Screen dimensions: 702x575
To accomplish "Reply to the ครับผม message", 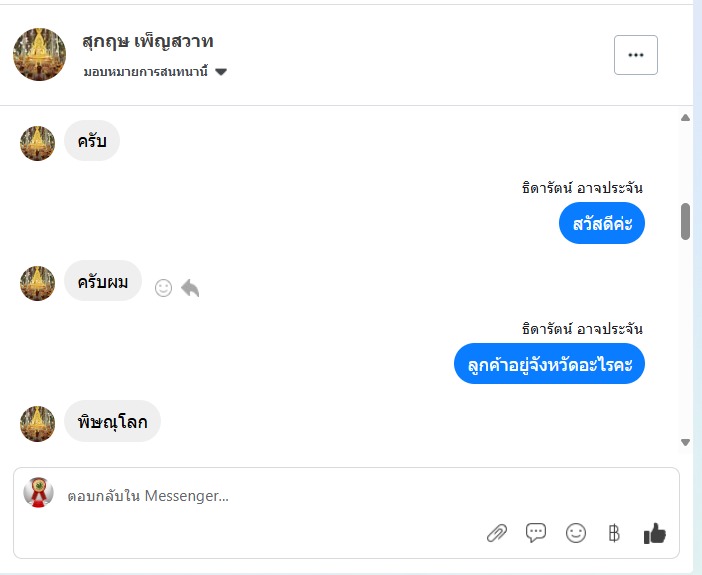I will (x=190, y=288).
